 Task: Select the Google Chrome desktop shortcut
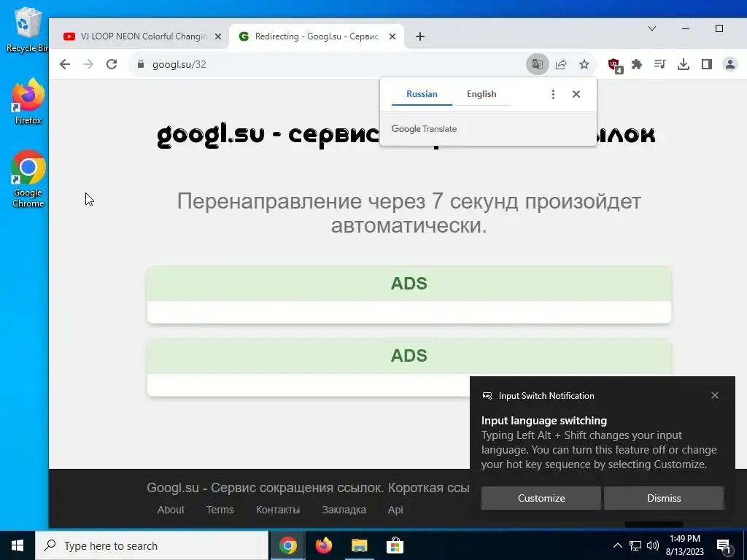pos(28,179)
